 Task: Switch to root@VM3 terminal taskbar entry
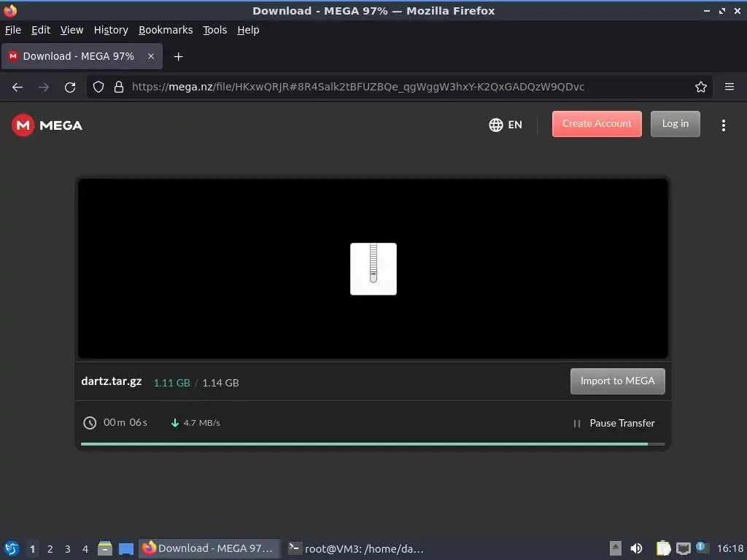click(357, 548)
